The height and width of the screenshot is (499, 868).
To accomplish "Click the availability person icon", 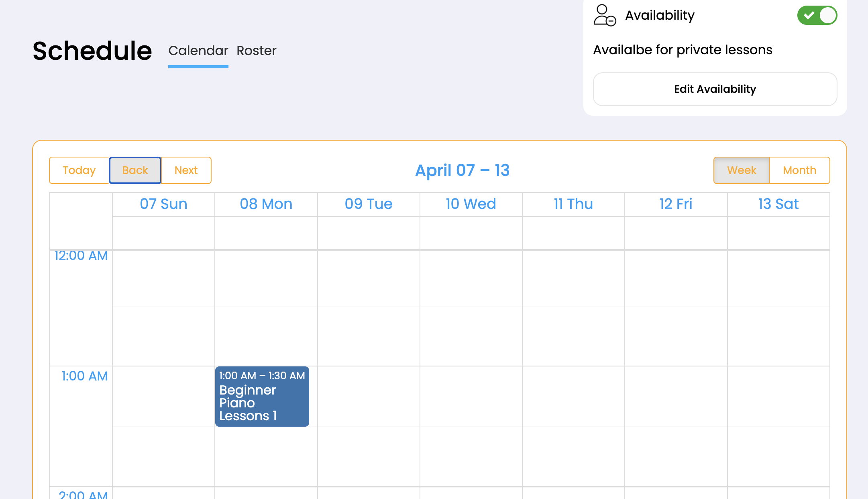I will coord(604,15).
